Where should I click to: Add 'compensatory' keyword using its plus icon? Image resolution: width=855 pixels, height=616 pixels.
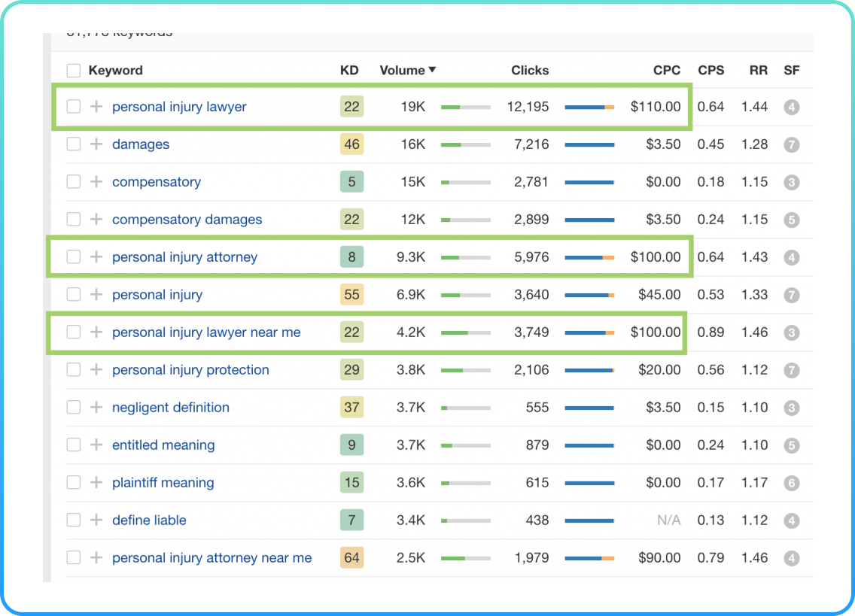96,182
